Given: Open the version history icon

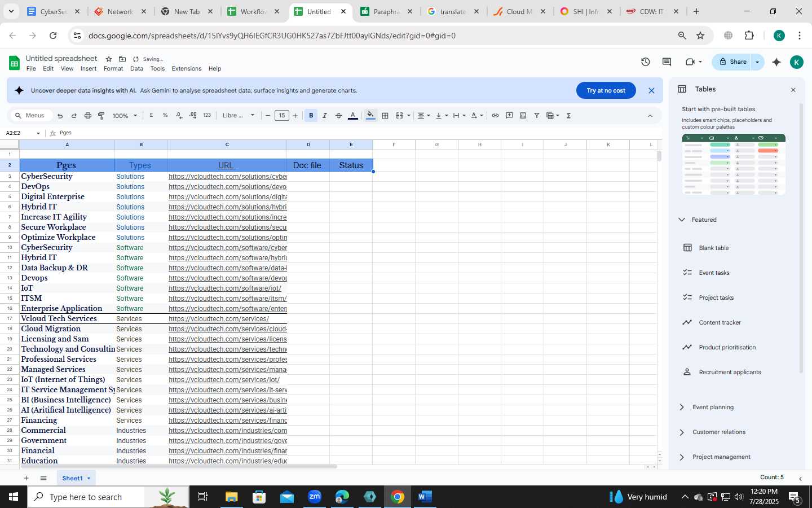Looking at the screenshot, I should click(x=646, y=62).
